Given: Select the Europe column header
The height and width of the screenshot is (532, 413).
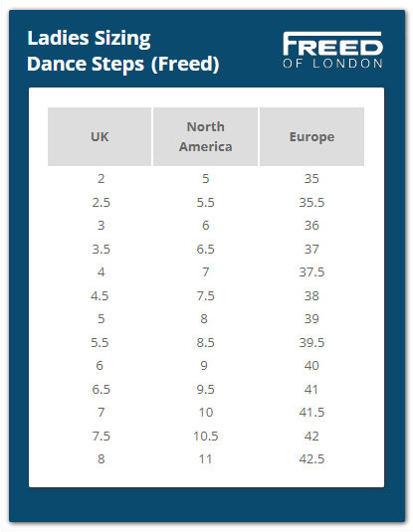Looking at the screenshot, I should click(311, 137).
